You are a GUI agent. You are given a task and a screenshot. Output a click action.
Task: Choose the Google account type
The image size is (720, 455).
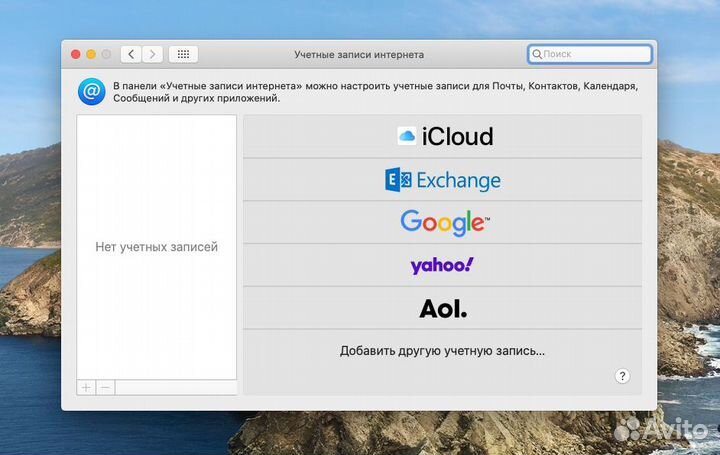tap(442, 222)
